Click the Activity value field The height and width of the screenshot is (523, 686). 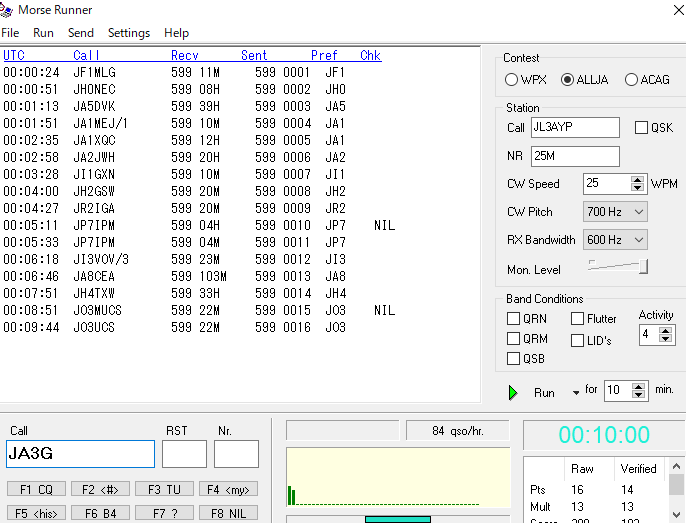click(649, 335)
